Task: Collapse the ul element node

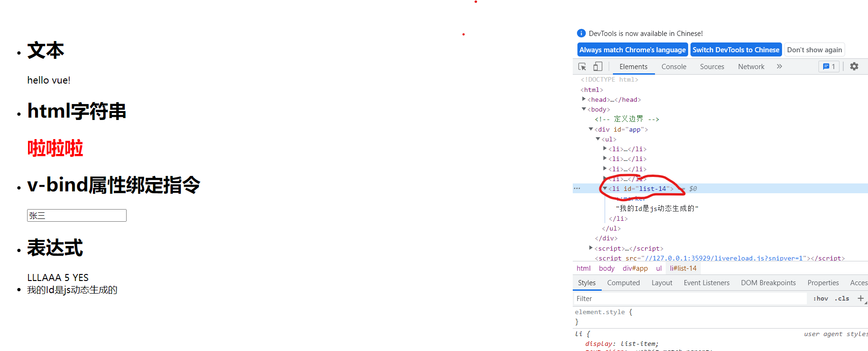Action: (598, 139)
